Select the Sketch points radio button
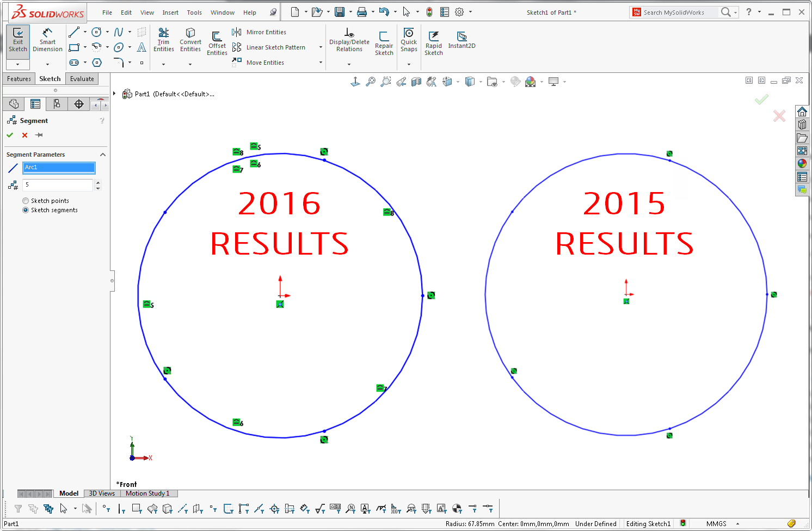 point(25,201)
